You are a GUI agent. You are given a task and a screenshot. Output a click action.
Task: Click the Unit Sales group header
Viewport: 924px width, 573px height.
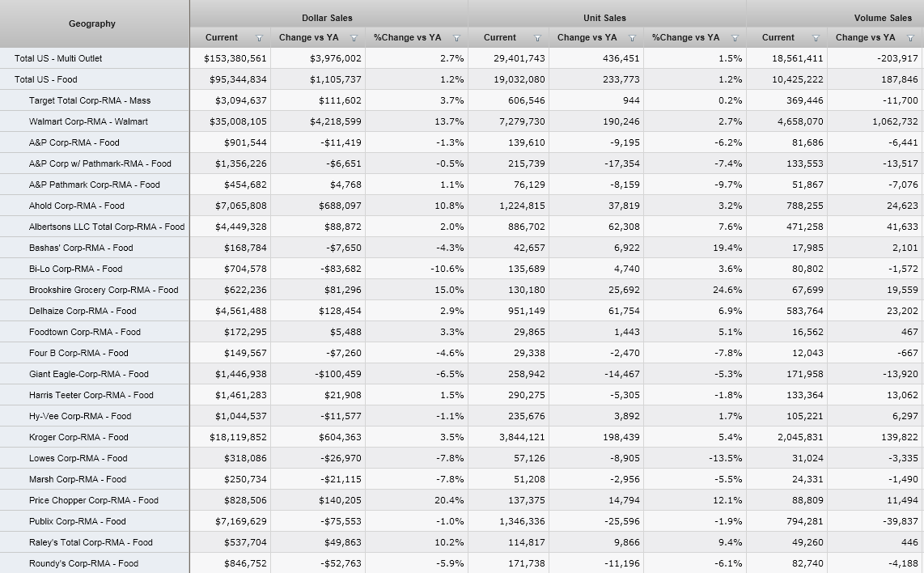point(605,18)
